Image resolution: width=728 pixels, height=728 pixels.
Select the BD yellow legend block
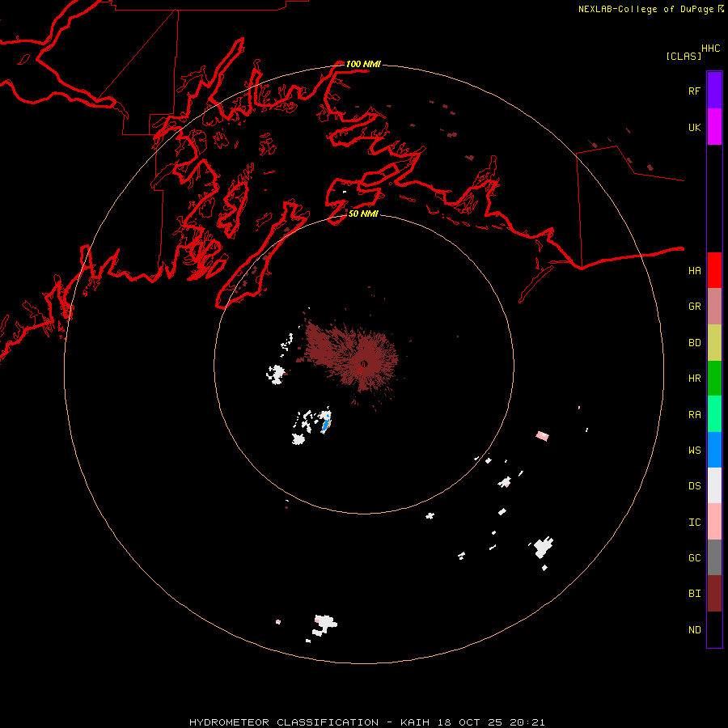point(714,343)
